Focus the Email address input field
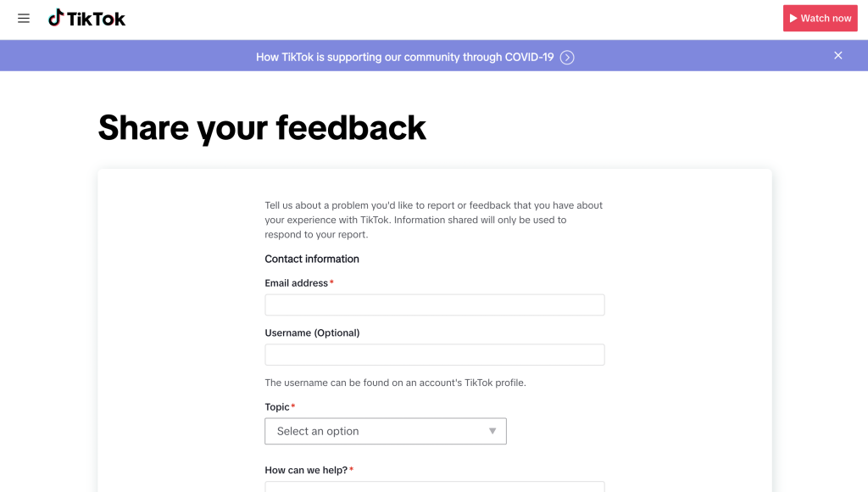Screen dimensions: 868x492 (434, 305)
